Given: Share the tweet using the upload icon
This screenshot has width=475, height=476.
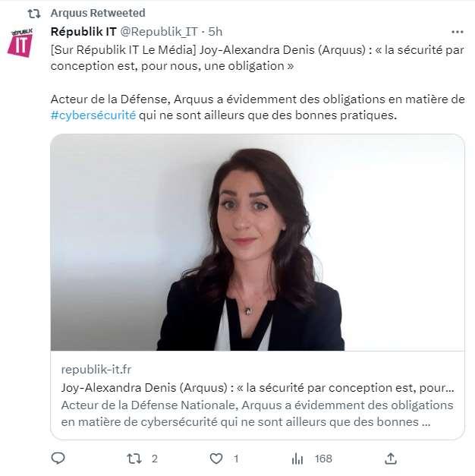Looking at the screenshot, I should pos(391,459).
